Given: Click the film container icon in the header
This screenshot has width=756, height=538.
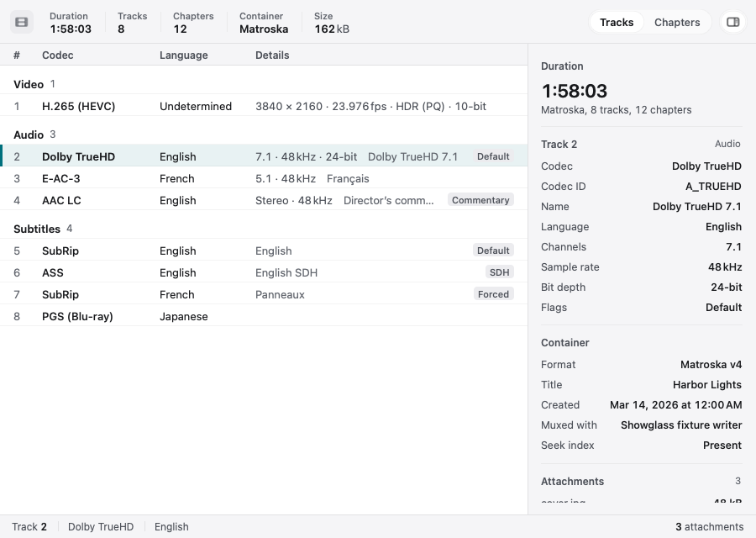Looking at the screenshot, I should [x=22, y=22].
